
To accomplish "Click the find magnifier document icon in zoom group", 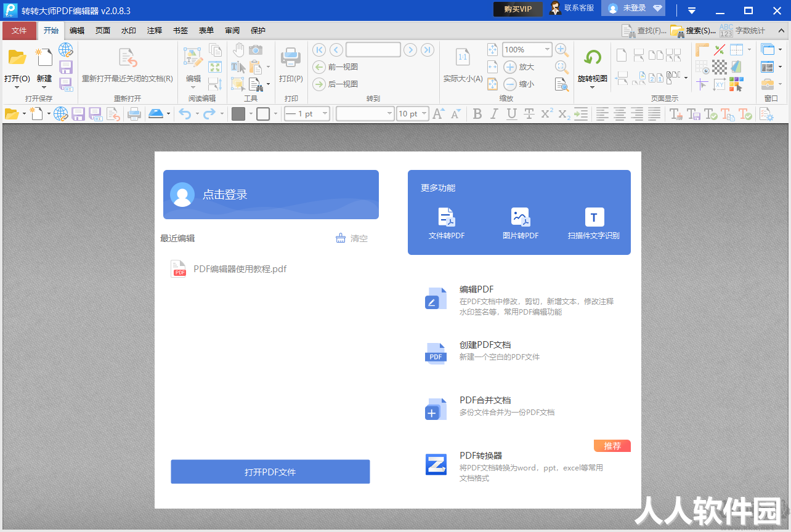I will click(x=561, y=84).
